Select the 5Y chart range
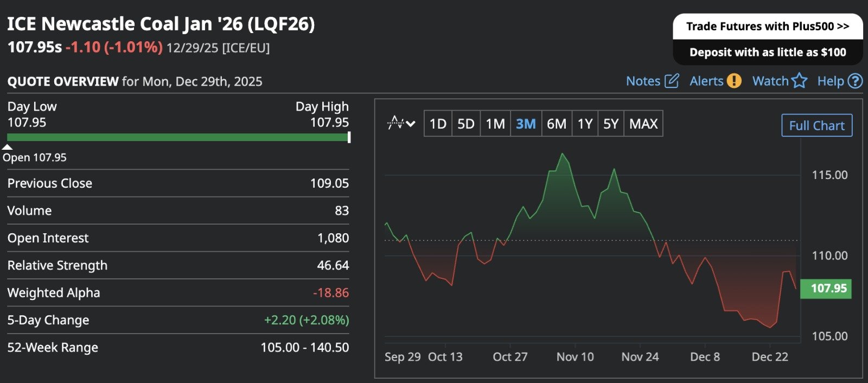868x383 pixels. (x=610, y=124)
